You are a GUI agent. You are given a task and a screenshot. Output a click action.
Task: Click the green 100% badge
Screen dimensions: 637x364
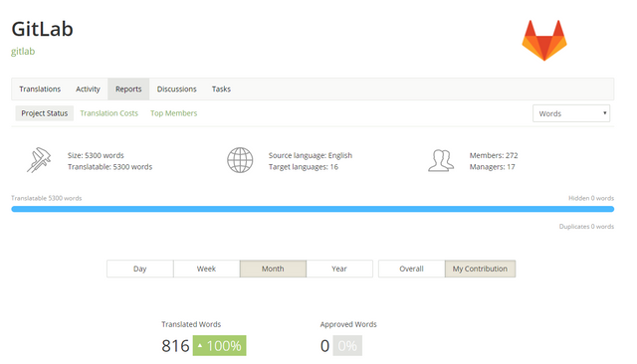219,346
